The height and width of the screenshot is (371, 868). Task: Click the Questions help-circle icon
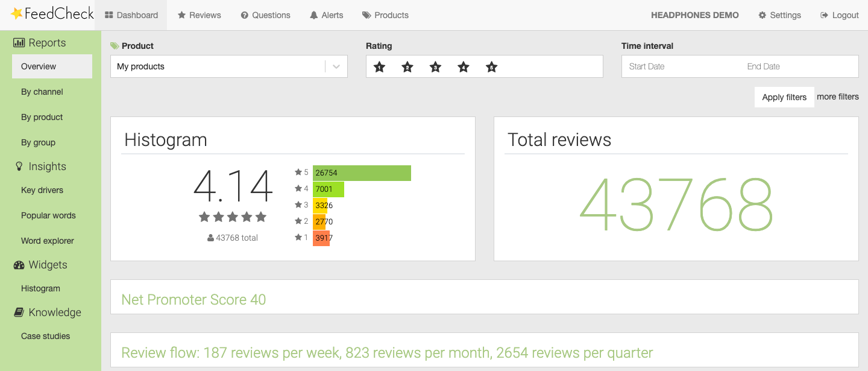tap(245, 15)
